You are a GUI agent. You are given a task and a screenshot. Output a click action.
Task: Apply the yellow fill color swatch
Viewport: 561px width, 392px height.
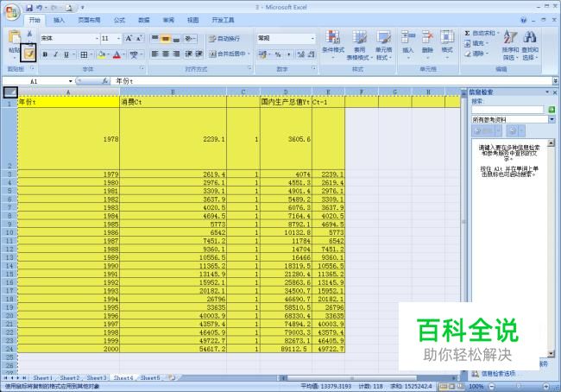coord(102,54)
